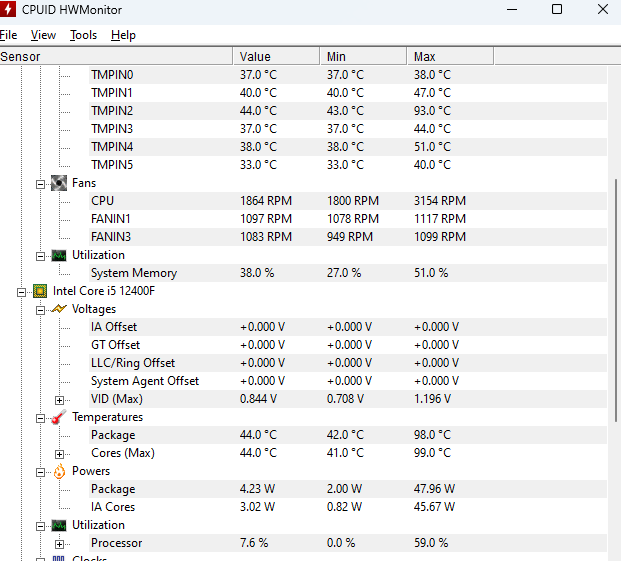This screenshot has width=621, height=561.
Task: Click the Temperatures group label
Action: [x=107, y=417]
